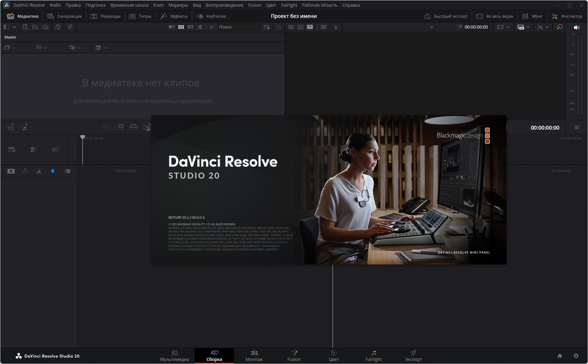The image size is (588, 364).
Task: Click the import media file icon
Action: point(25,27)
